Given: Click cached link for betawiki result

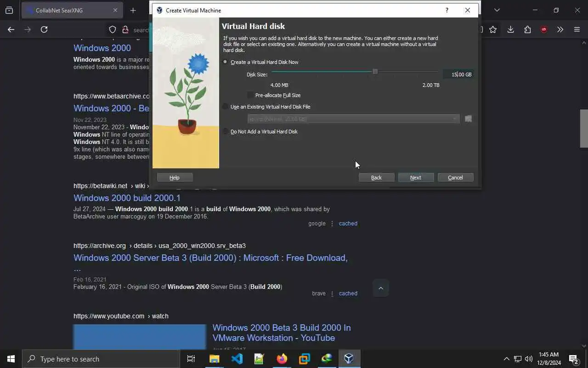Looking at the screenshot, I should [348, 224].
